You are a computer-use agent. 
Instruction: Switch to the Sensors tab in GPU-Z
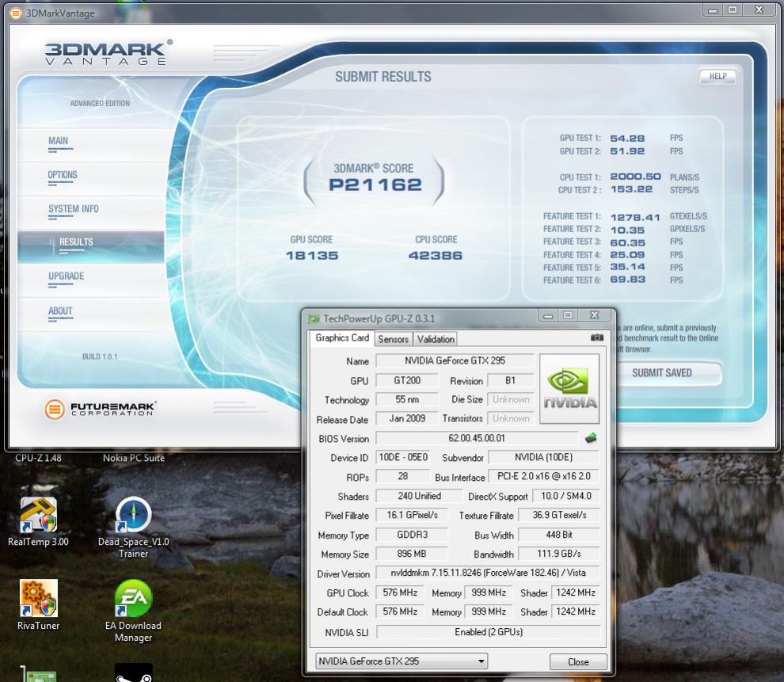pos(394,339)
